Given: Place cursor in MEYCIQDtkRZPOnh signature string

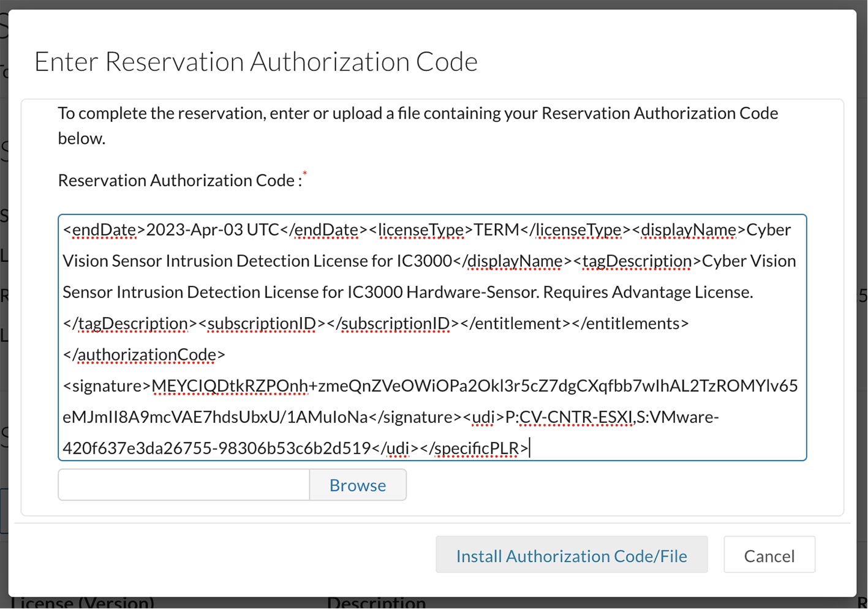Looking at the screenshot, I should pyautogui.click(x=230, y=386).
